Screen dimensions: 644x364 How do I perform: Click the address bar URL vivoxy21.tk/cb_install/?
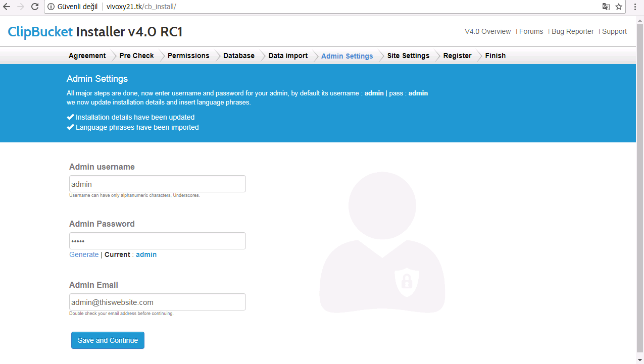click(x=141, y=7)
